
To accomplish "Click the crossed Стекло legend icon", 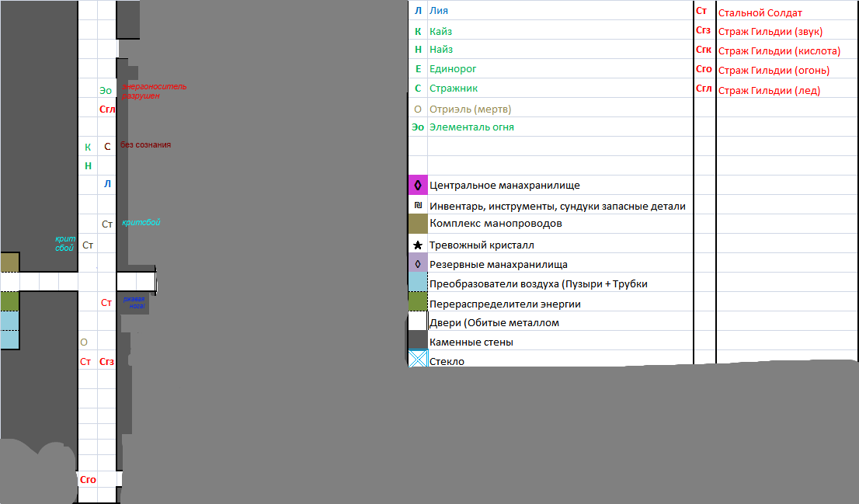I will click(x=418, y=359).
